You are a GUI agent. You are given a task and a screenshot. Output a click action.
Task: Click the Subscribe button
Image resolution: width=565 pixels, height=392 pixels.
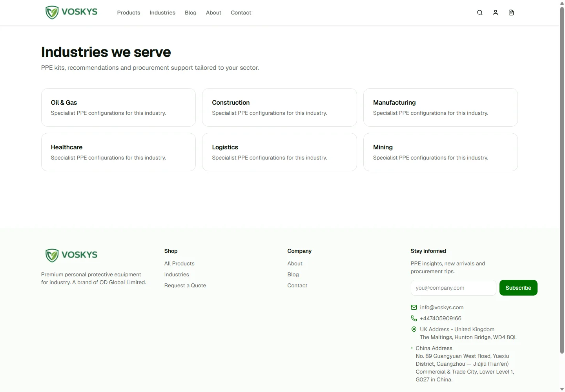coord(518,288)
